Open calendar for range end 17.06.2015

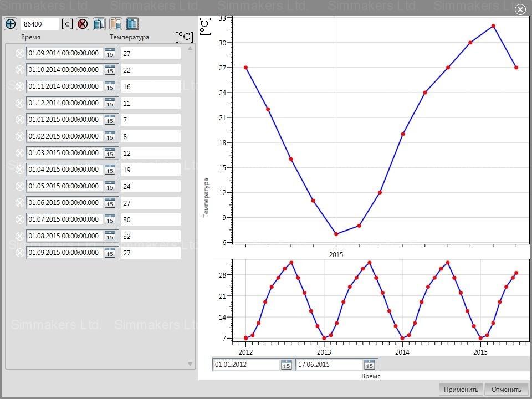[x=370, y=365]
